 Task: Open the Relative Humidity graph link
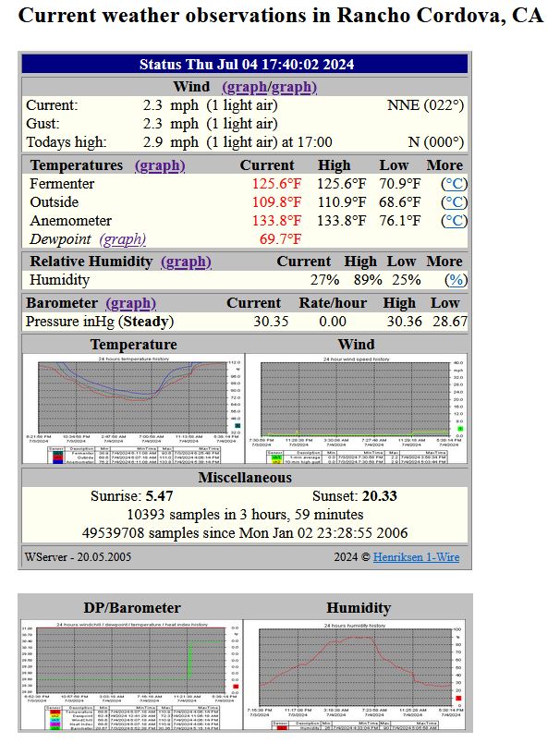pyautogui.click(x=186, y=262)
